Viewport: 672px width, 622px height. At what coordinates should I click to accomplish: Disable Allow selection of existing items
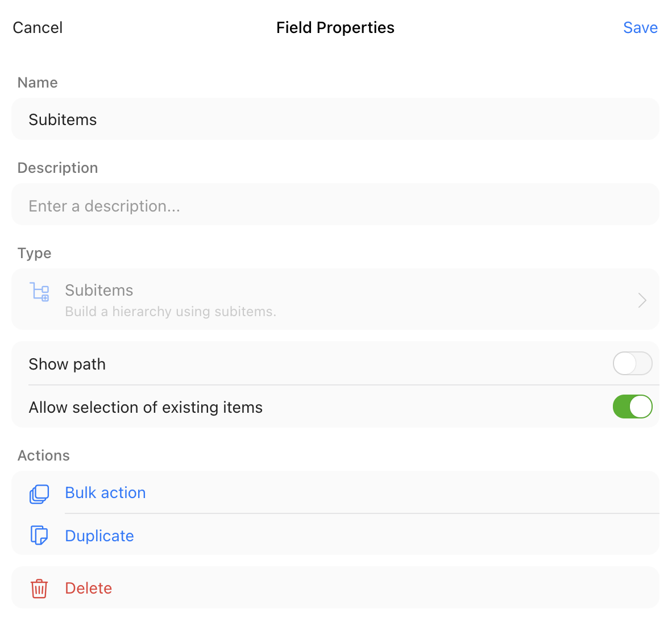(x=633, y=407)
